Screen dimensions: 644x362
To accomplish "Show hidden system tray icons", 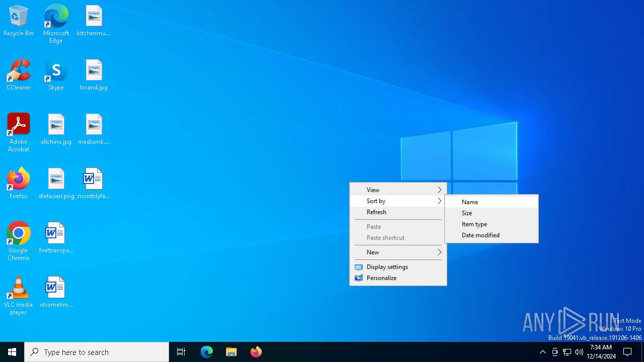I will [x=542, y=352].
